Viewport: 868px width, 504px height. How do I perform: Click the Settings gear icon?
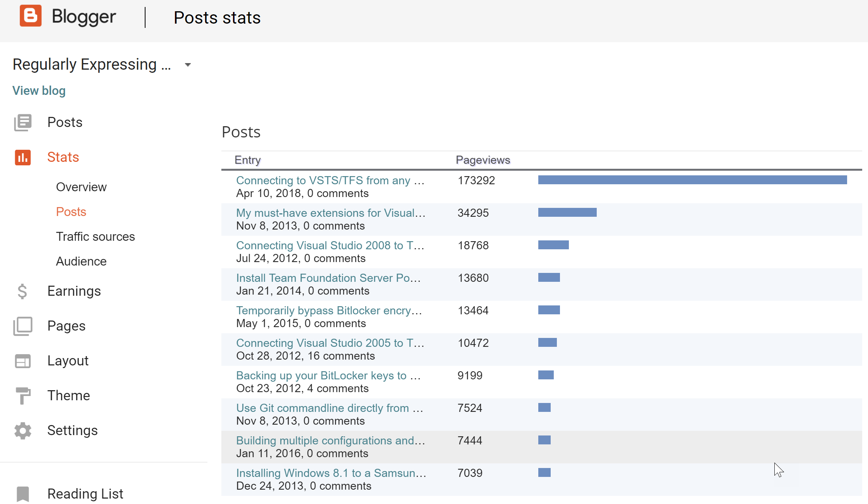(x=23, y=430)
